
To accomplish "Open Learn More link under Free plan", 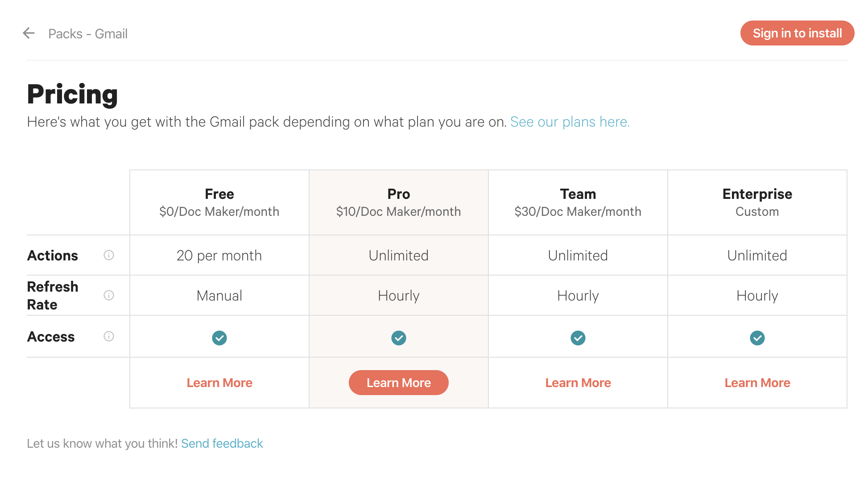I will point(219,383).
